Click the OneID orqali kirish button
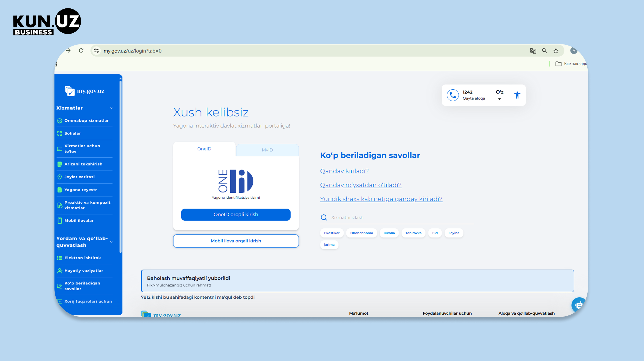 point(236,215)
